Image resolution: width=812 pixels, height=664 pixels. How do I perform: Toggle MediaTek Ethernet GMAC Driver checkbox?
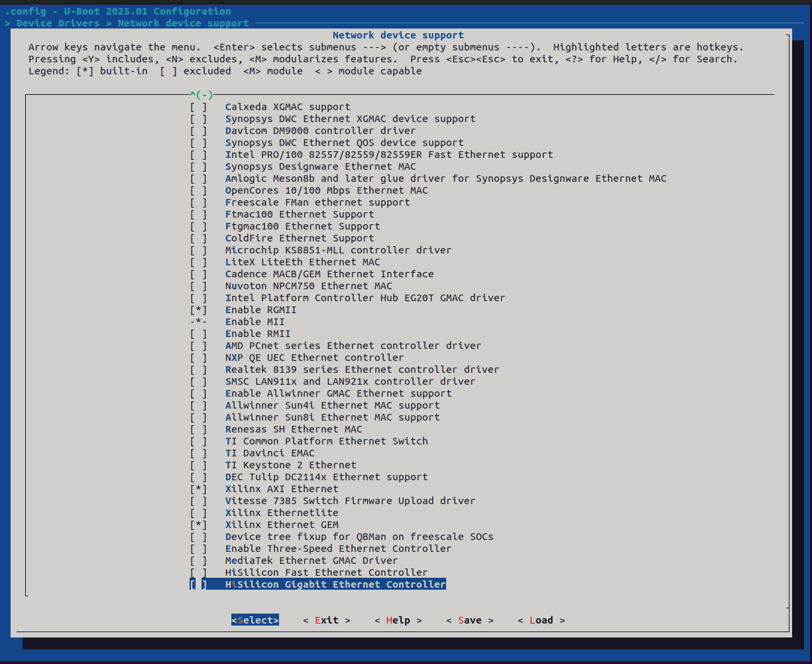(198, 561)
